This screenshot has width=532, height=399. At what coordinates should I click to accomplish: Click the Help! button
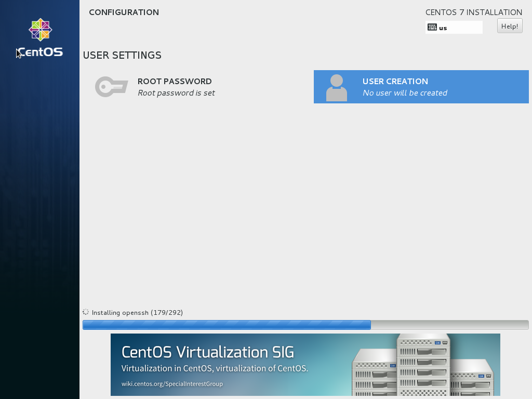(x=510, y=25)
